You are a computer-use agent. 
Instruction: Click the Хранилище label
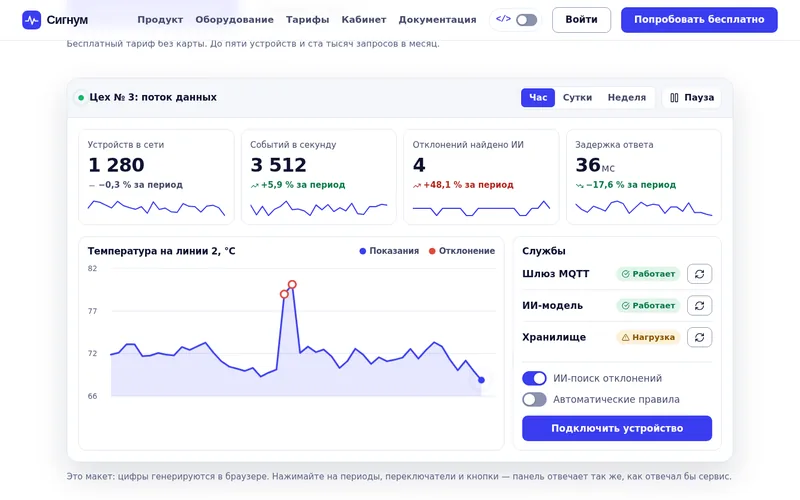pos(554,337)
